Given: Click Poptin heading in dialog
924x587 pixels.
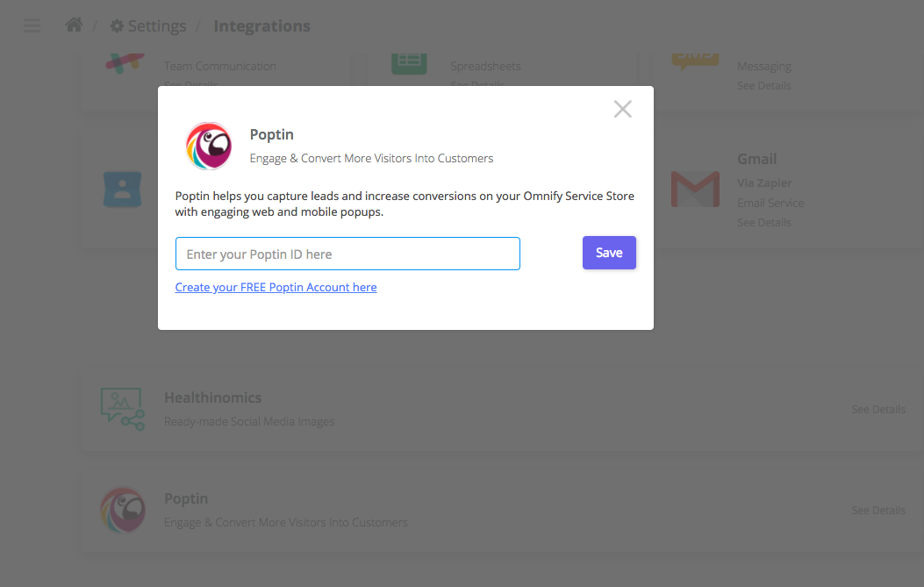Looking at the screenshot, I should pyautogui.click(x=272, y=134).
